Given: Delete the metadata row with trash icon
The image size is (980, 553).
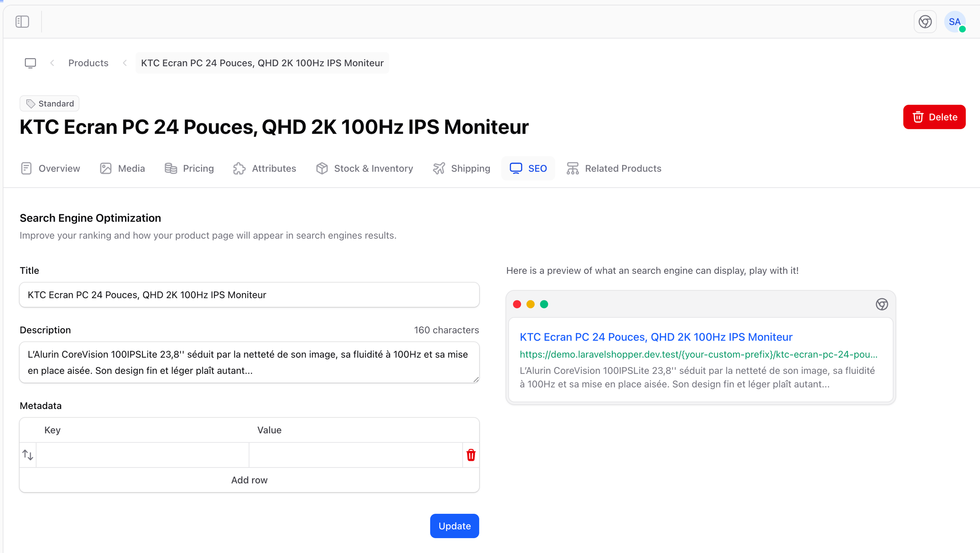Looking at the screenshot, I should [x=471, y=455].
